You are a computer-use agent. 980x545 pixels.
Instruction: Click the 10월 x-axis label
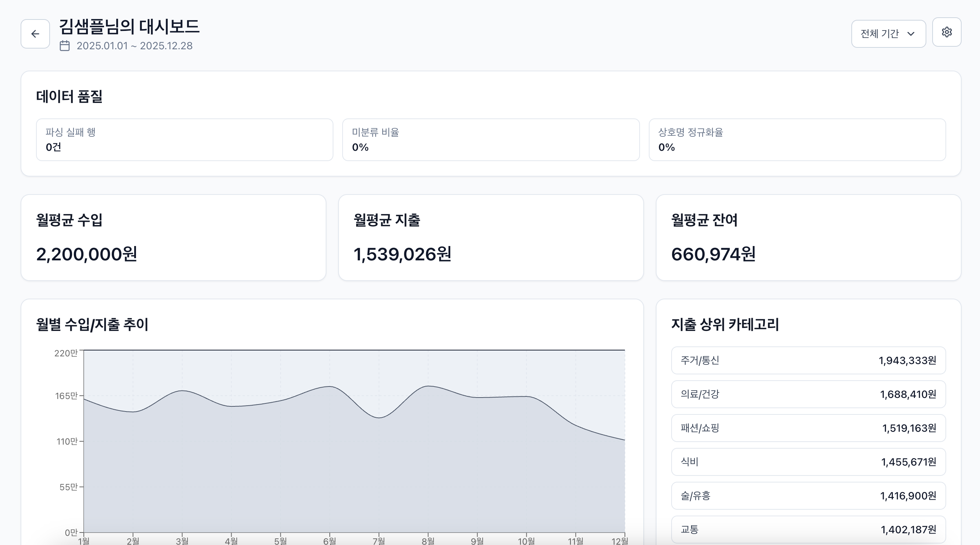coord(526,541)
